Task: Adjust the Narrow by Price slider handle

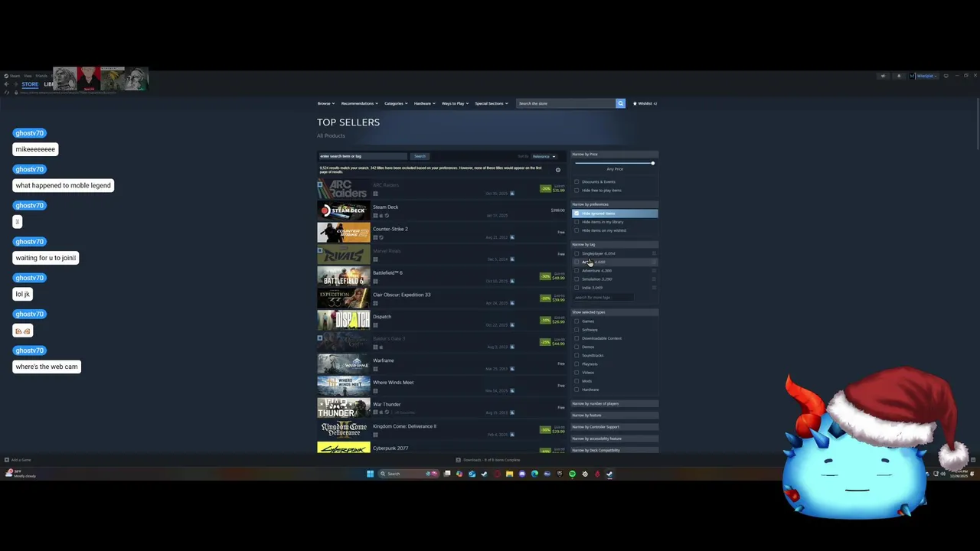Action: click(652, 163)
